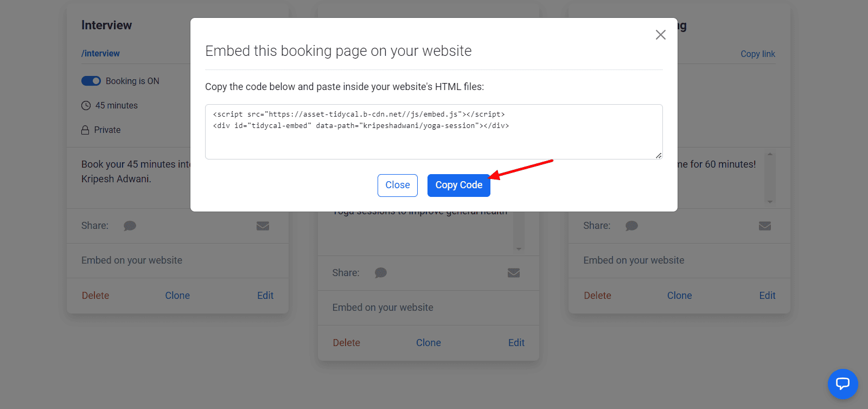Viewport: 868px width, 409px height.
Task: Clone the middle booking card
Action: pyautogui.click(x=428, y=343)
